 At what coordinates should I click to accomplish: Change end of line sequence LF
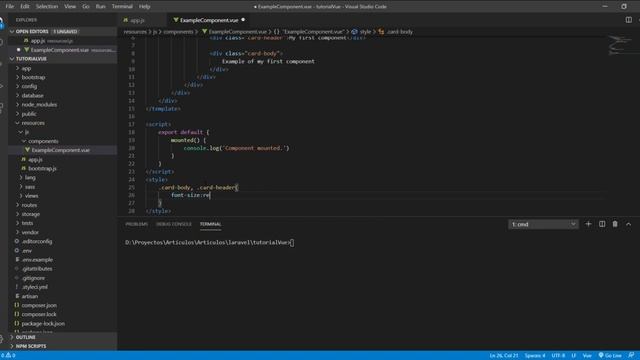tap(573, 356)
